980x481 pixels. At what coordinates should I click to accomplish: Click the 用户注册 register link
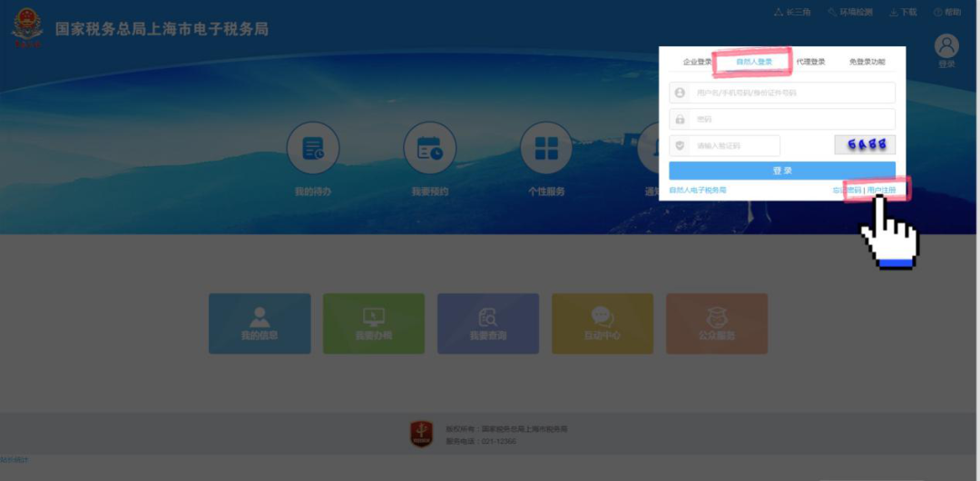pos(881,191)
